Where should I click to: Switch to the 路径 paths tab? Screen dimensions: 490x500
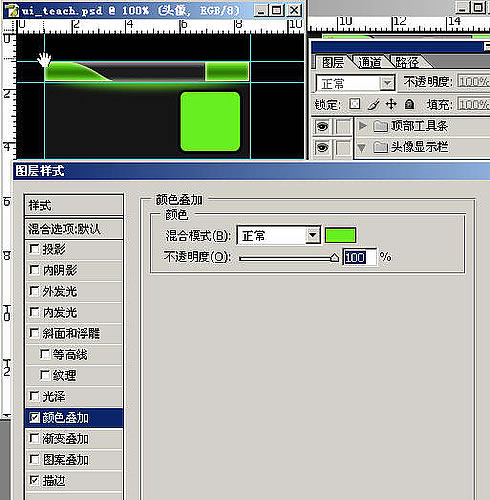[x=407, y=62]
